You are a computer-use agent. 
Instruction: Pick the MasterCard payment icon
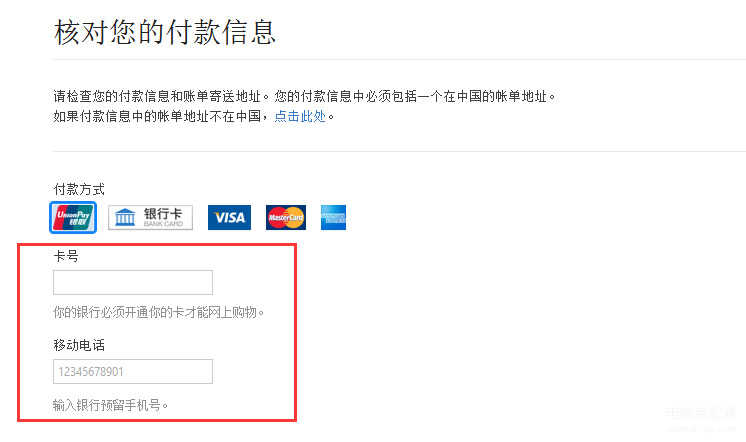[285, 217]
